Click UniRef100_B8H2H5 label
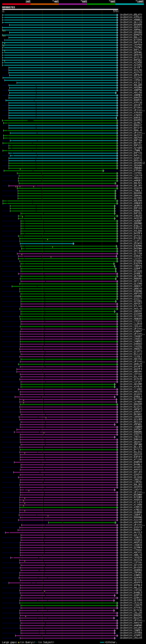This screenshot has height=644, width=146. click(131, 405)
